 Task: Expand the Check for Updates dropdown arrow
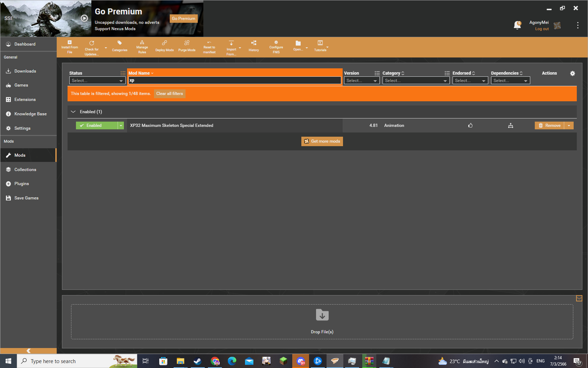point(106,48)
